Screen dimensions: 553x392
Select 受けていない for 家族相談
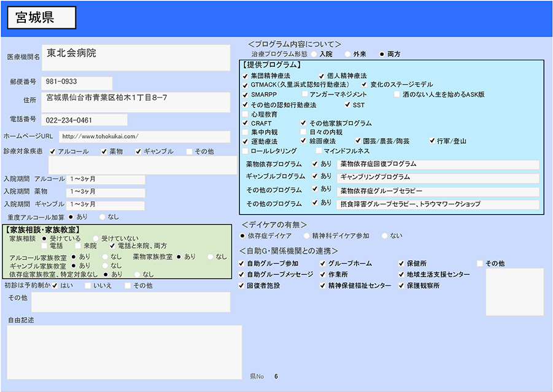(x=96, y=238)
